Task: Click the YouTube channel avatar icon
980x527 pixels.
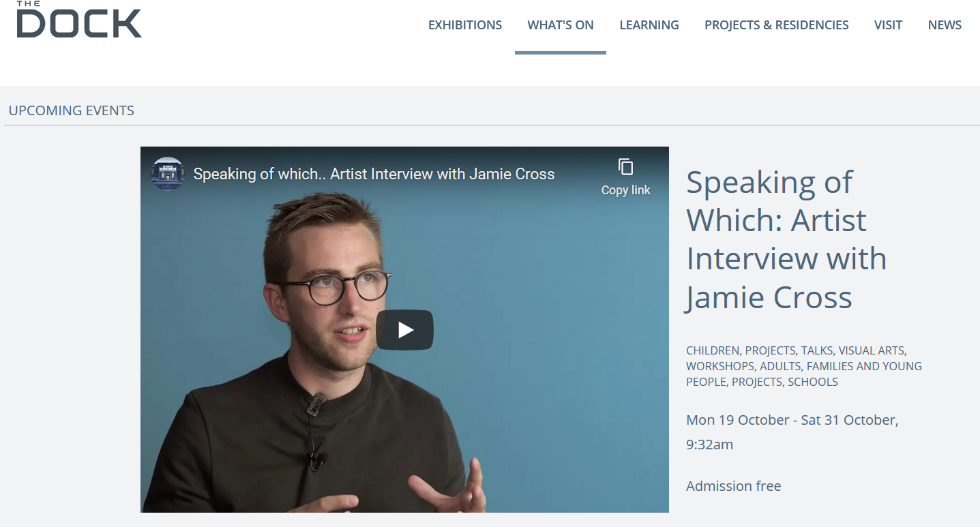Action: (168, 174)
